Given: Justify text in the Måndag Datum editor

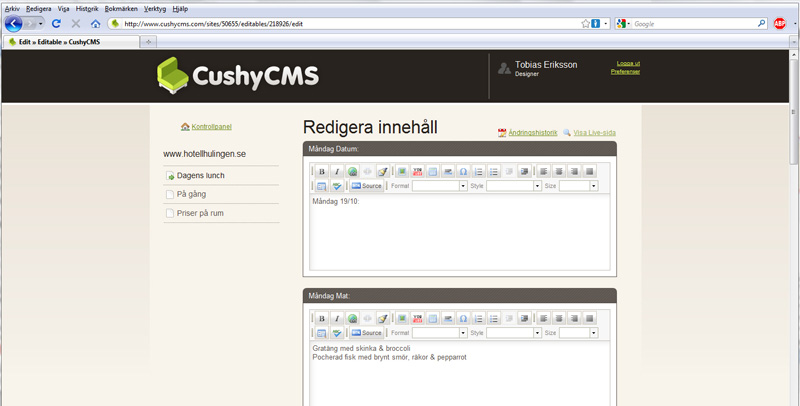Looking at the screenshot, I should pyautogui.click(x=590, y=171).
